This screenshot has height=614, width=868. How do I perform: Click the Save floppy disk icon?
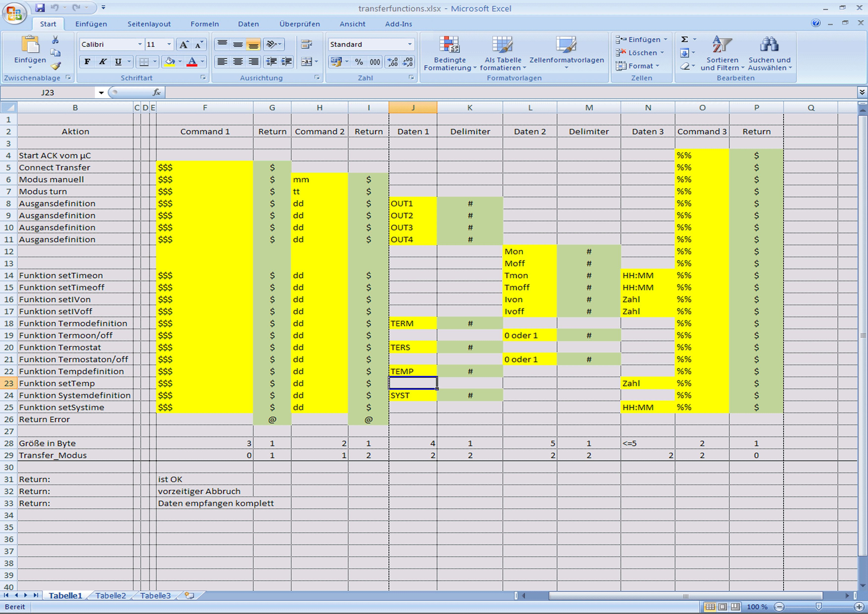click(x=40, y=7)
